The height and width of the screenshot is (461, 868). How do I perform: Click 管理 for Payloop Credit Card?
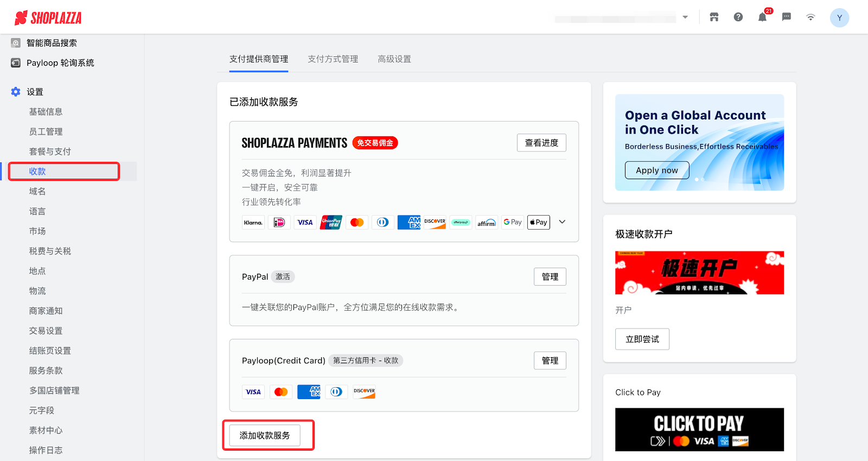click(550, 361)
